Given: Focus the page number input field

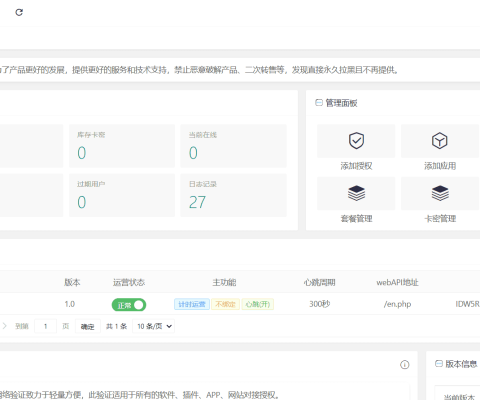Looking at the screenshot, I should (45, 326).
